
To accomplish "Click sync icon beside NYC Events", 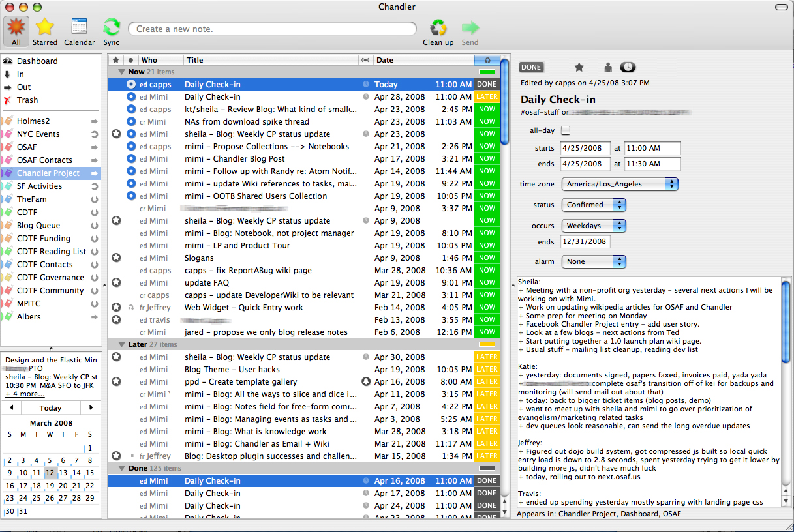I will (x=94, y=134).
